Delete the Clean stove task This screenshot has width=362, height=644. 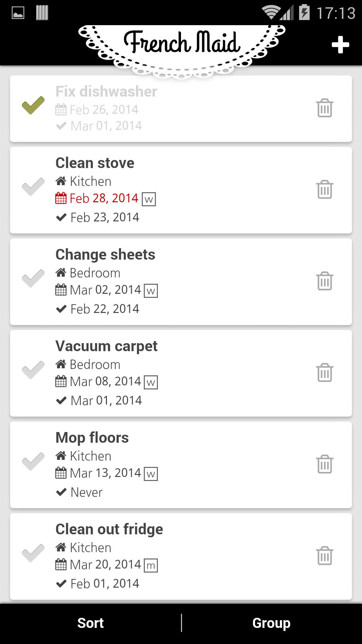(x=324, y=190)
